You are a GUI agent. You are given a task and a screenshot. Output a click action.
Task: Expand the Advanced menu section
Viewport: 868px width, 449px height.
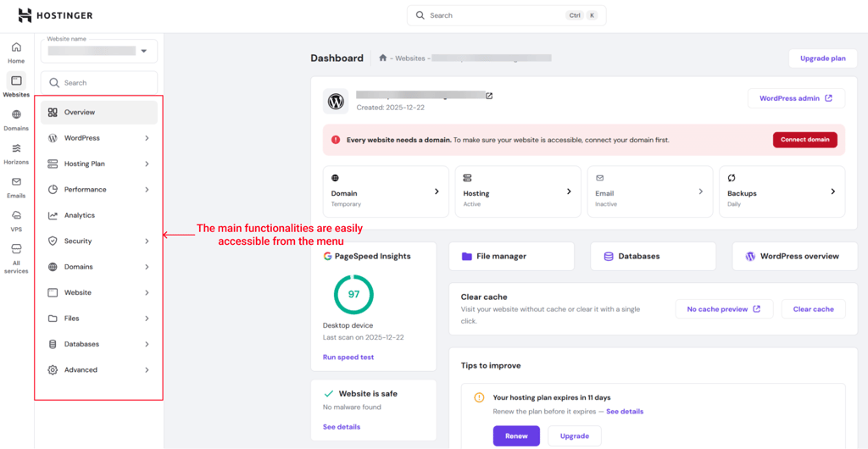click(147, 370)
